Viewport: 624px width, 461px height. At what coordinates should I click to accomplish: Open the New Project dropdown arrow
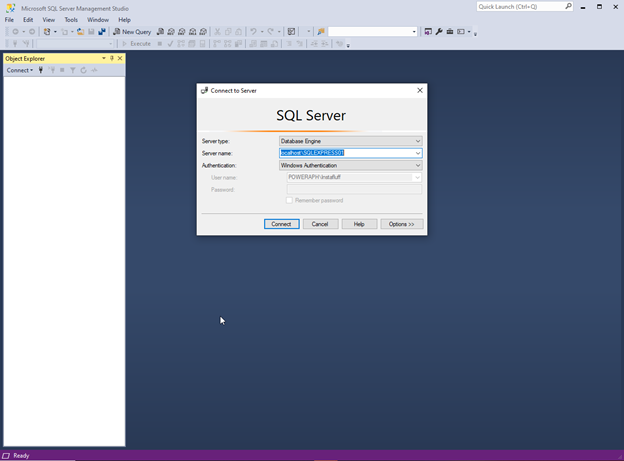point(55,32)
